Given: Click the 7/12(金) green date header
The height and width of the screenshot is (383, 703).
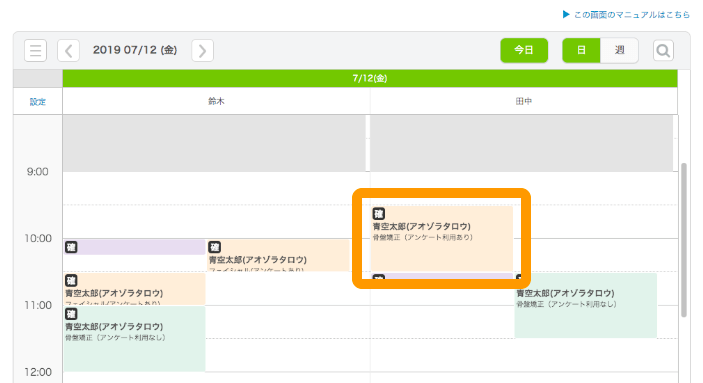Looking at the screenshot, I should pos(370,78).
